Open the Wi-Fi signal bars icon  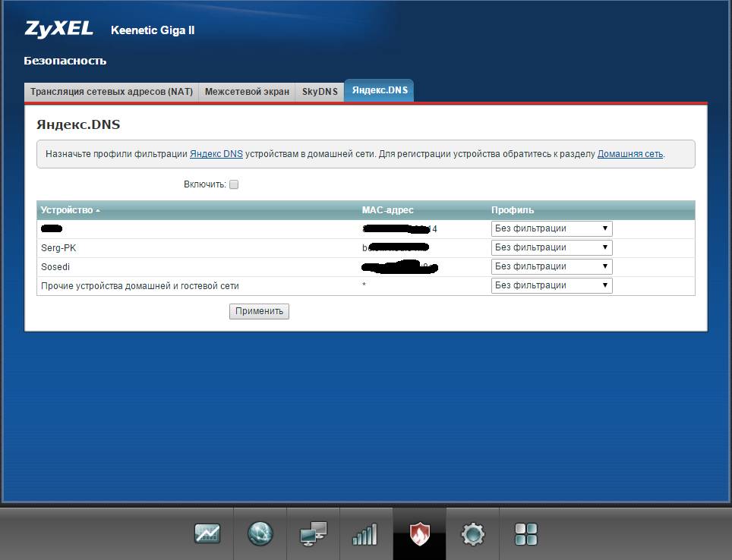(365, 534)
